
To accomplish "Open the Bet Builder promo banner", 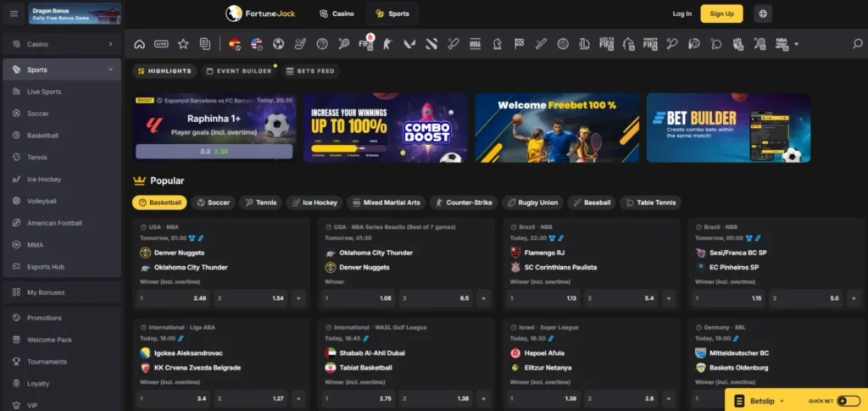I will click(728, 128).
